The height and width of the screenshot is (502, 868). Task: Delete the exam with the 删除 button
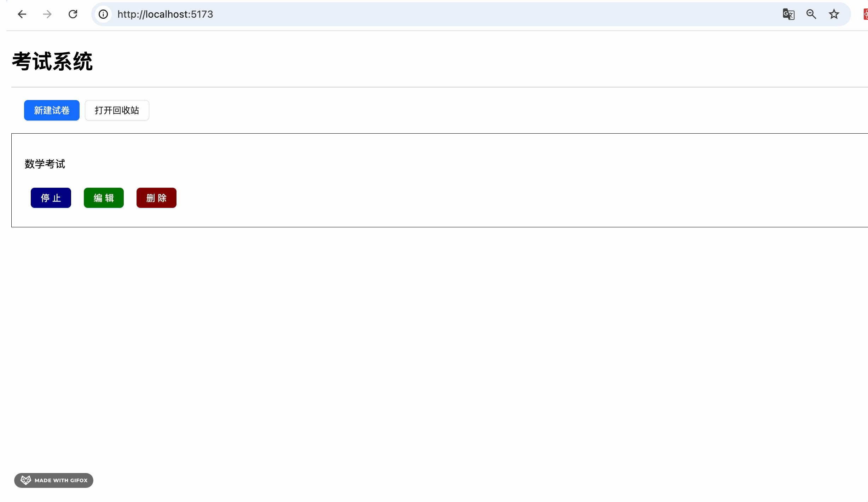click(156, 198)
